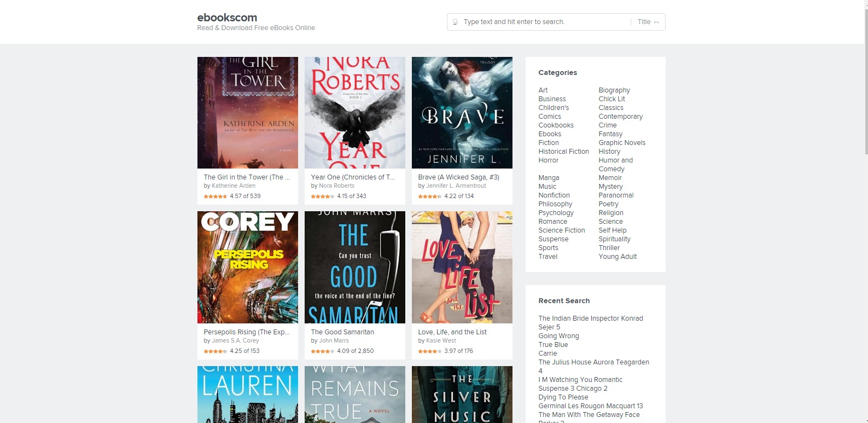Image resolution: width=868 pixels, height=423 pixels.
Task: Open Humor and Comedy category
Action: tap(615, 165)
